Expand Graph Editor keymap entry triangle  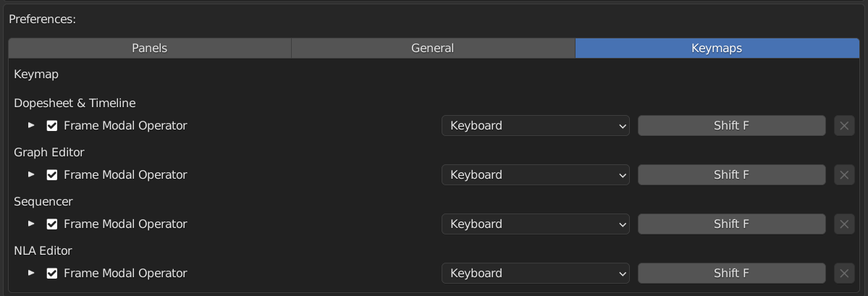click(32, 175)
